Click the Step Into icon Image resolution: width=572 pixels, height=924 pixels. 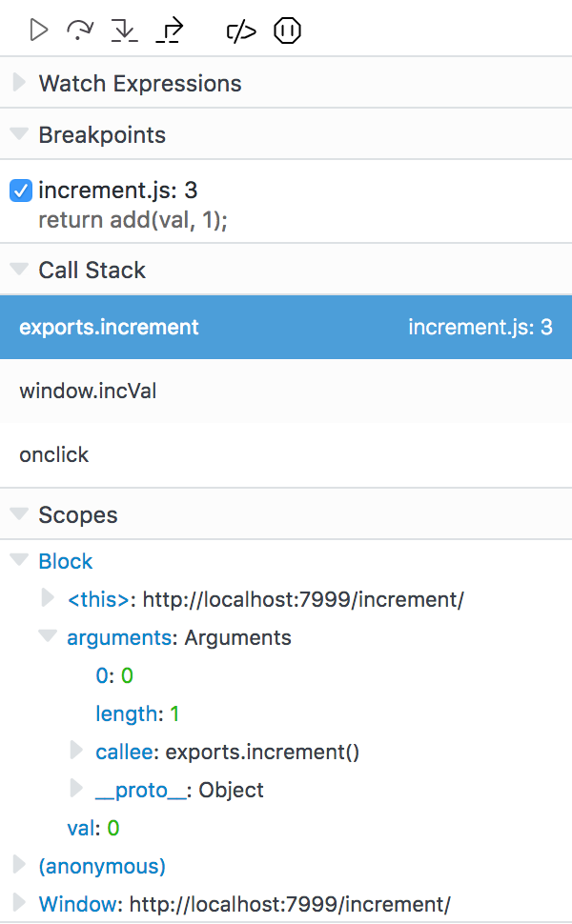125,30
